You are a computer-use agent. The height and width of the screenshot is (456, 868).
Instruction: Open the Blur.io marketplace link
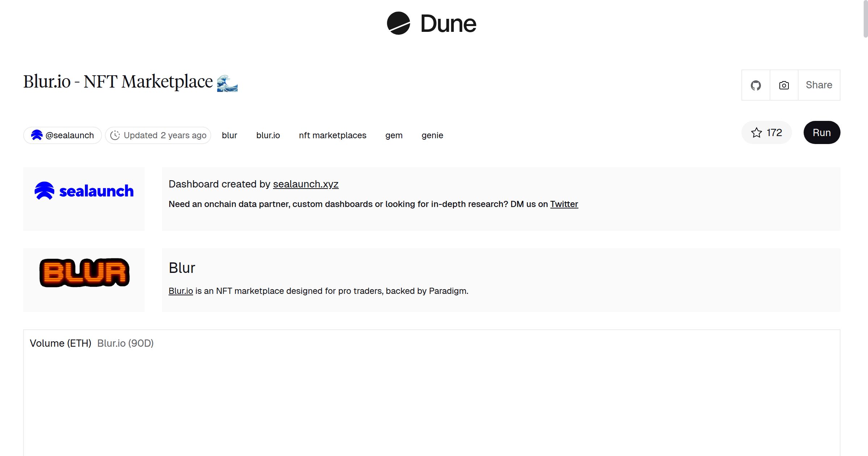pyautogui.click(x=180, y=290)
